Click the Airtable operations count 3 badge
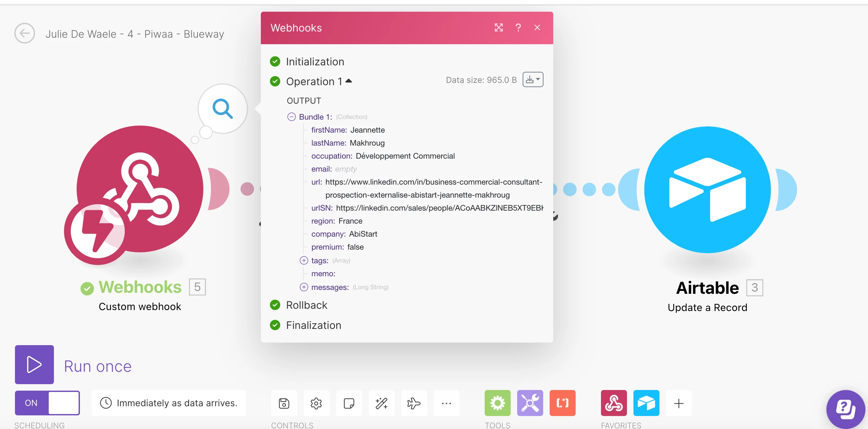This screenshot has width=868, height=429. (754, 287)
